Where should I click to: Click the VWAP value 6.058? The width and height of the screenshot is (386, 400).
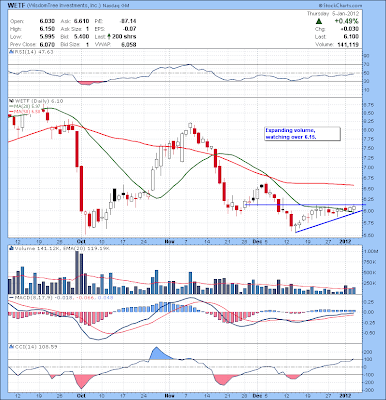pyautogui.click(x=129, y=44)
